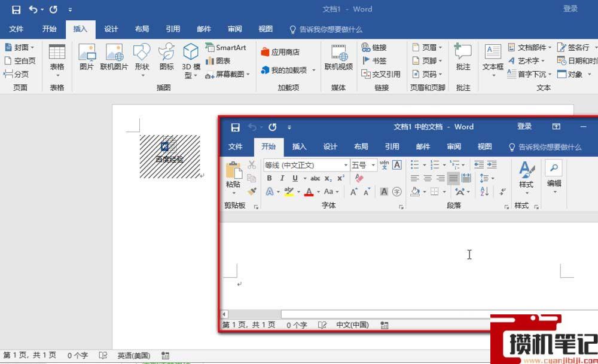Open 3D 模型 dropdown
Image resolution: width=598 pixels, height=364 pixels.
pos(191,61)
